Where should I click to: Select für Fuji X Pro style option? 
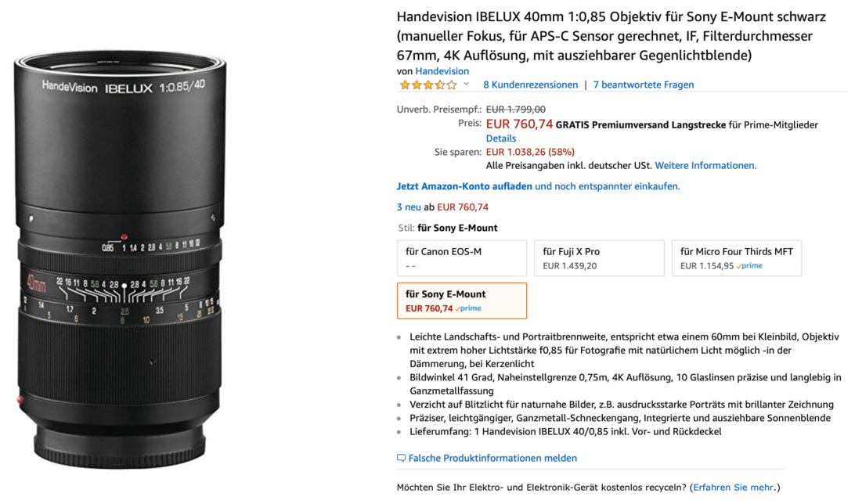coord(599,258)
